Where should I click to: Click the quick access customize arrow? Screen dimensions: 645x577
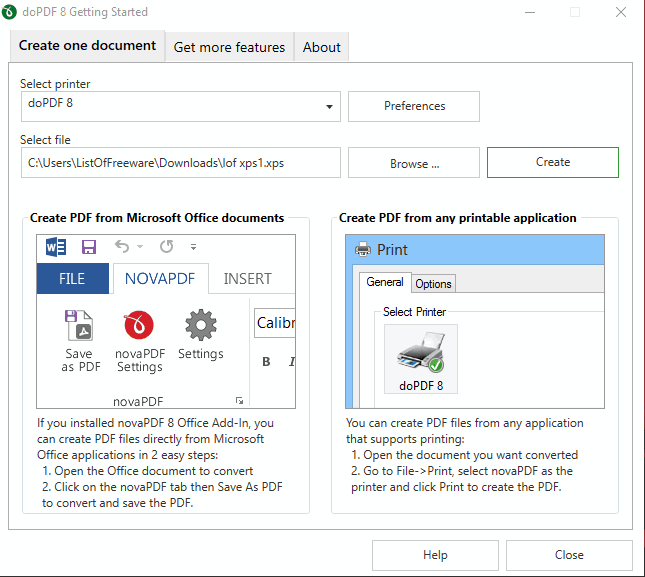point(193,247)
